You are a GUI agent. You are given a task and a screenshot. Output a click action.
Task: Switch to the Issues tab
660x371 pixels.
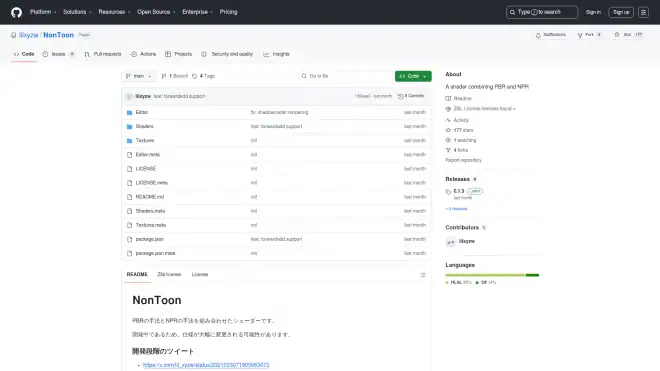click(59, 54)
